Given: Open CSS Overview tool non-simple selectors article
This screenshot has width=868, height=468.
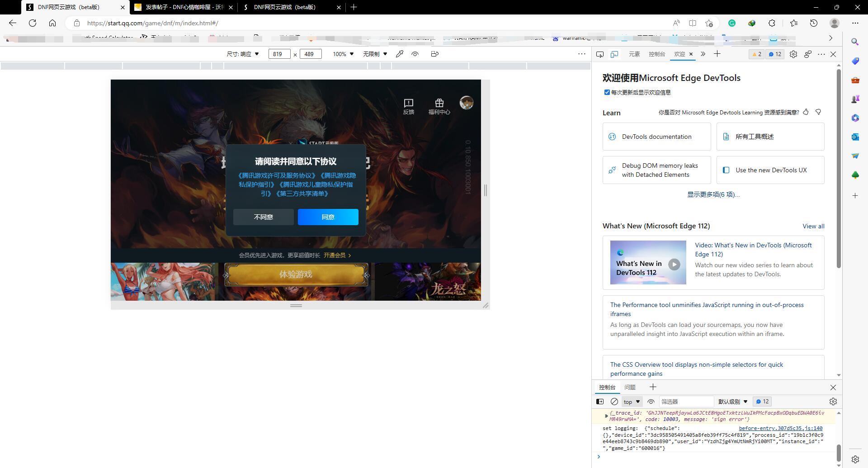Looking at the screenshot, I should [x=696, y=369].
